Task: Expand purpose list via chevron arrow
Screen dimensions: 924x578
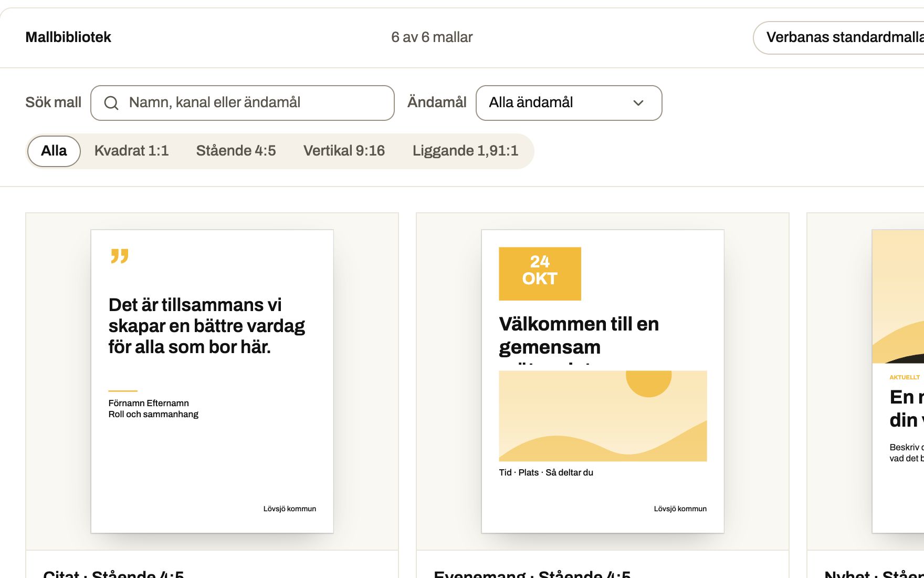Action: pos(638,103)
